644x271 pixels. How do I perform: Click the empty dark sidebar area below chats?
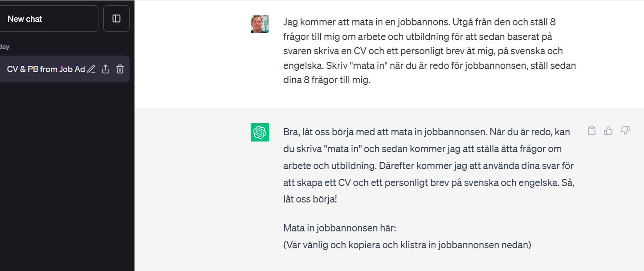click(x=67, y=178)
